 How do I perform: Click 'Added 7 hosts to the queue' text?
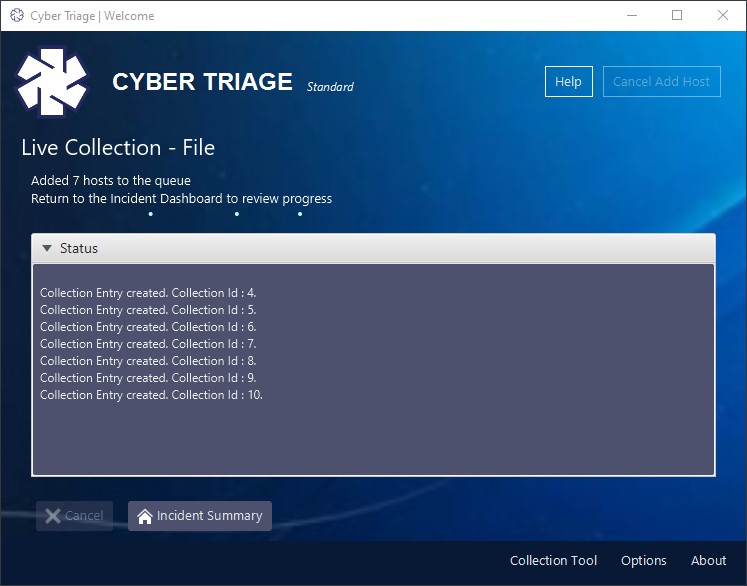tap(111, 181)
